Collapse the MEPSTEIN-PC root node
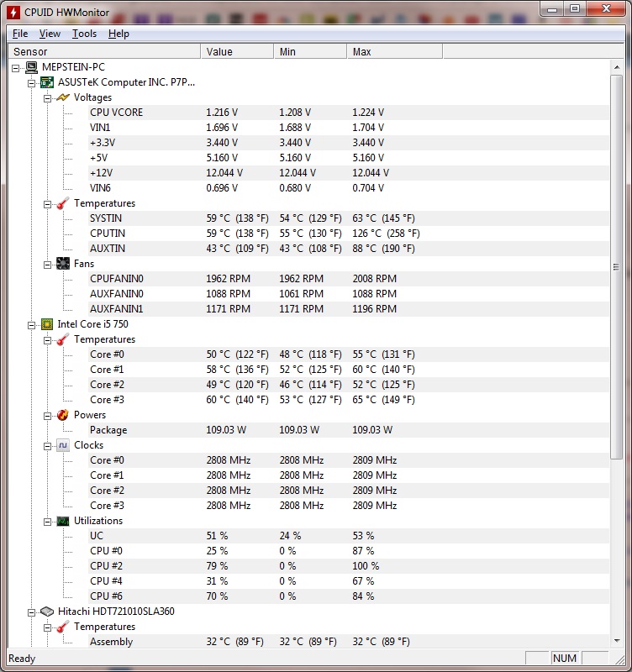 pyautogui.click(x=16, y=68)
